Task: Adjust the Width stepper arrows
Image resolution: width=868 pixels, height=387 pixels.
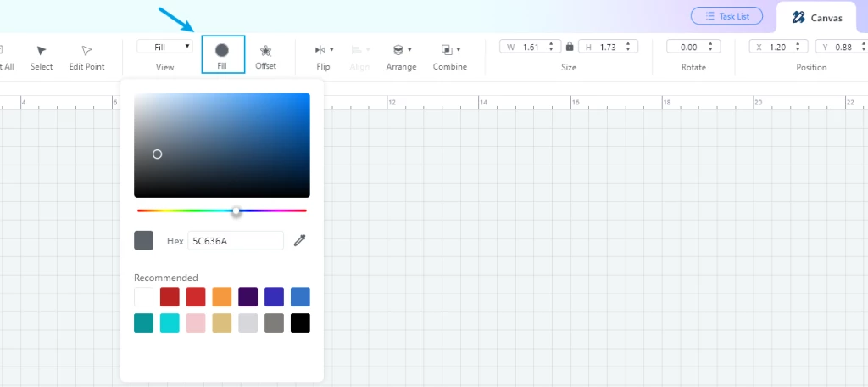Action: coord(551,48)
